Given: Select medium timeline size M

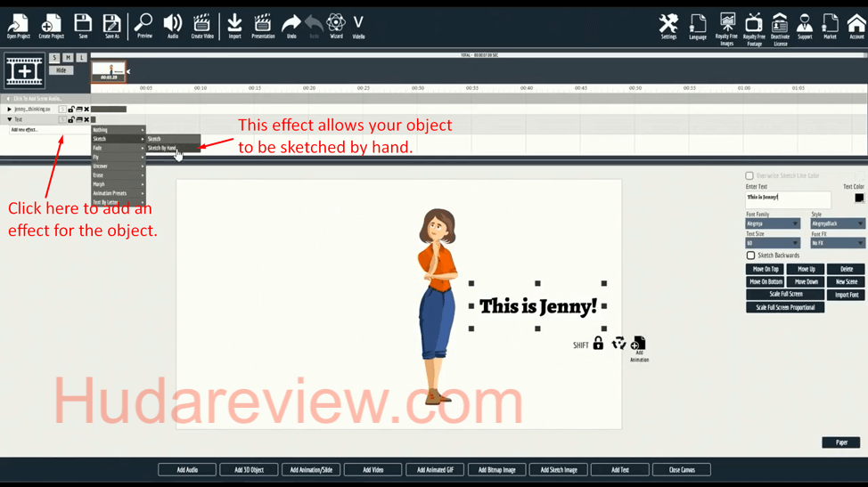Looking at the screenshot, I should click(x=68, y=58).
